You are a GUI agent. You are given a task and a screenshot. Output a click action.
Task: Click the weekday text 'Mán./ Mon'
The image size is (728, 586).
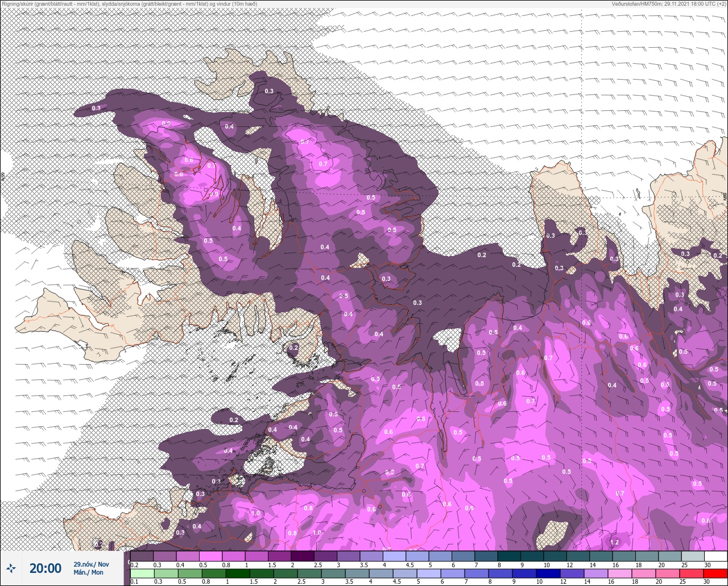(x=89, y=572)
